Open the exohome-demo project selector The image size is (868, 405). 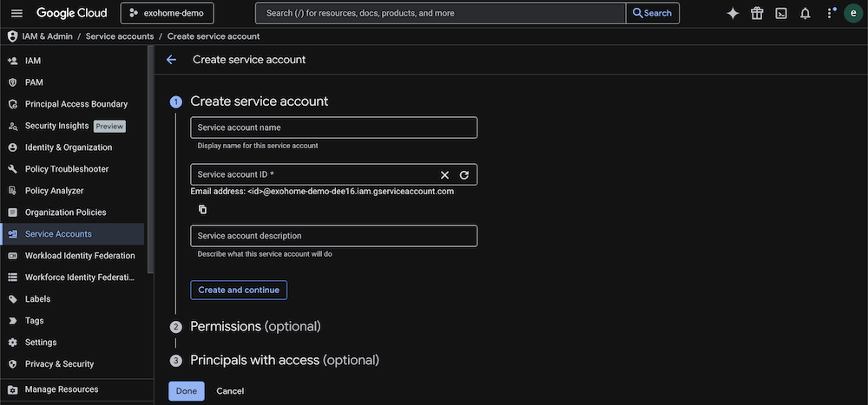tap(167, 13)
